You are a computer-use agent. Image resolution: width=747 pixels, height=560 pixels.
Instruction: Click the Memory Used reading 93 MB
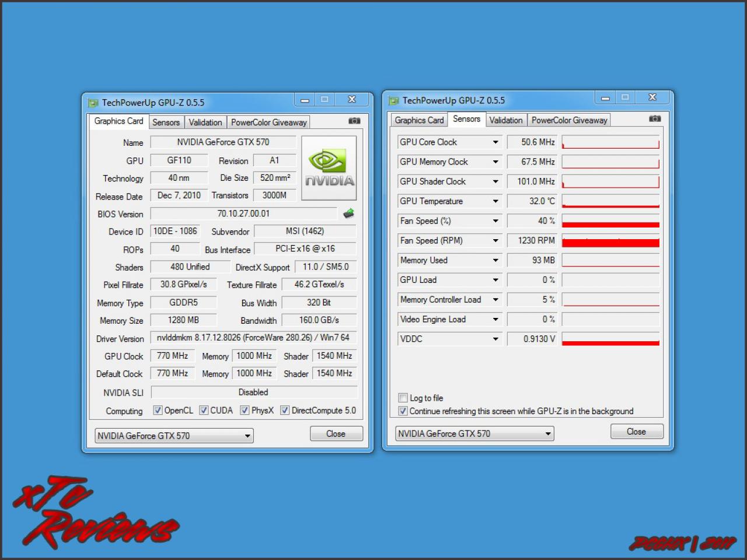point(532,260)
